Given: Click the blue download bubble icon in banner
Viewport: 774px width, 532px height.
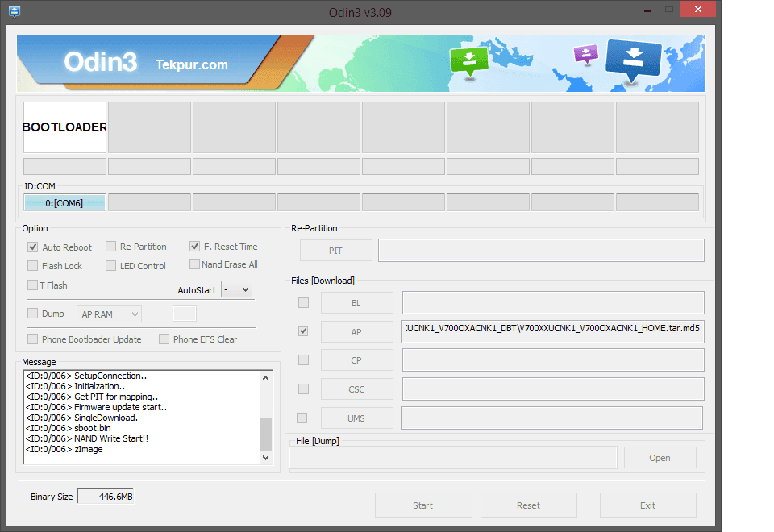Looking at the screenshot, I should [x=633, y=60].
